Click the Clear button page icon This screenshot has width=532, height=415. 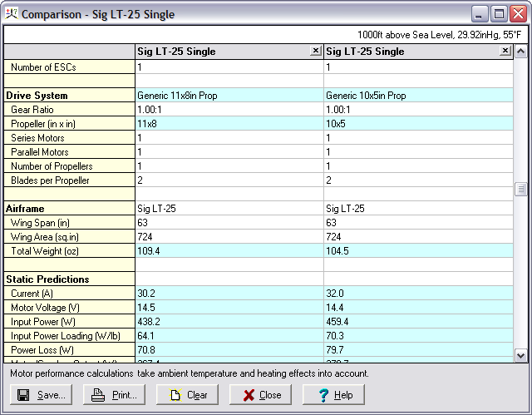[x=175, y=395]
